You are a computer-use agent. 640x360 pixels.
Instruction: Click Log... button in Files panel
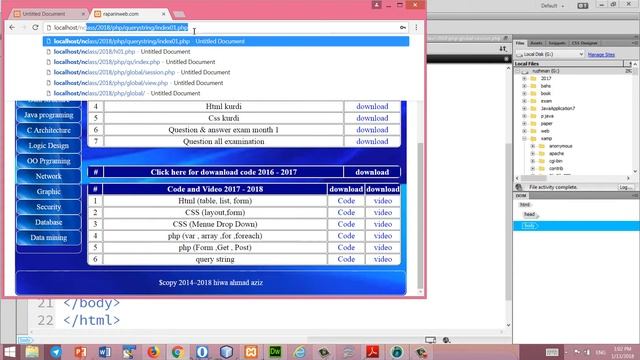[x=625, y=187]
